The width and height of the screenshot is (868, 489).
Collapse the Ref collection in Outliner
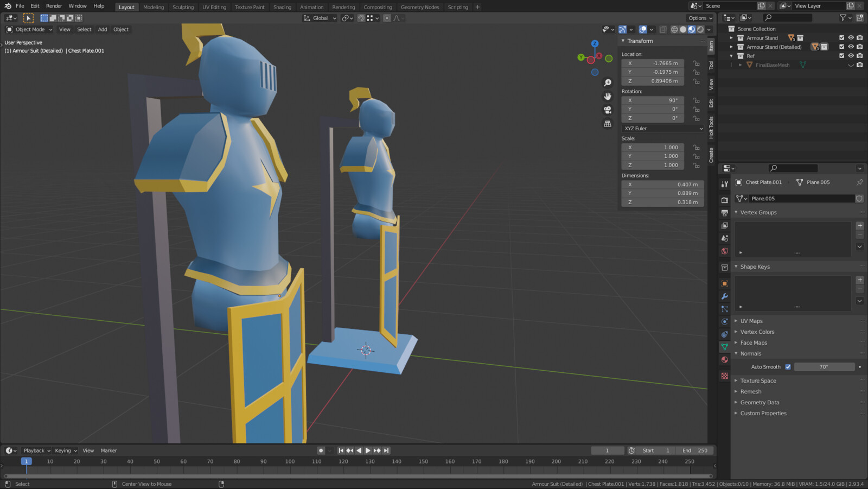pos(731,56)
